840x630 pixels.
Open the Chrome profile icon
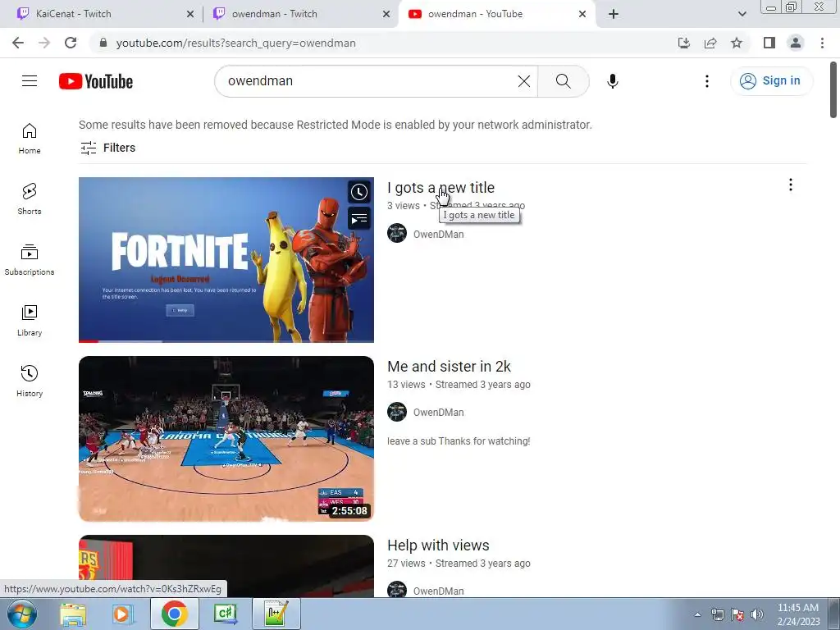click(x=796, y=43)
